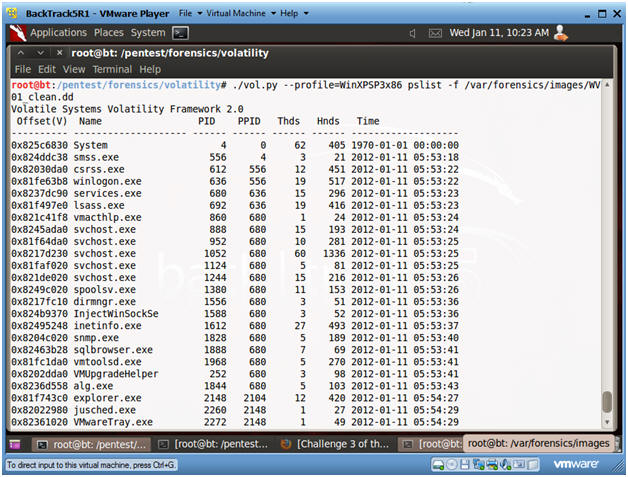Click the vmacthlp.exe process name
The width and height of the screenshot is (628, 477).
pos(107,217)
